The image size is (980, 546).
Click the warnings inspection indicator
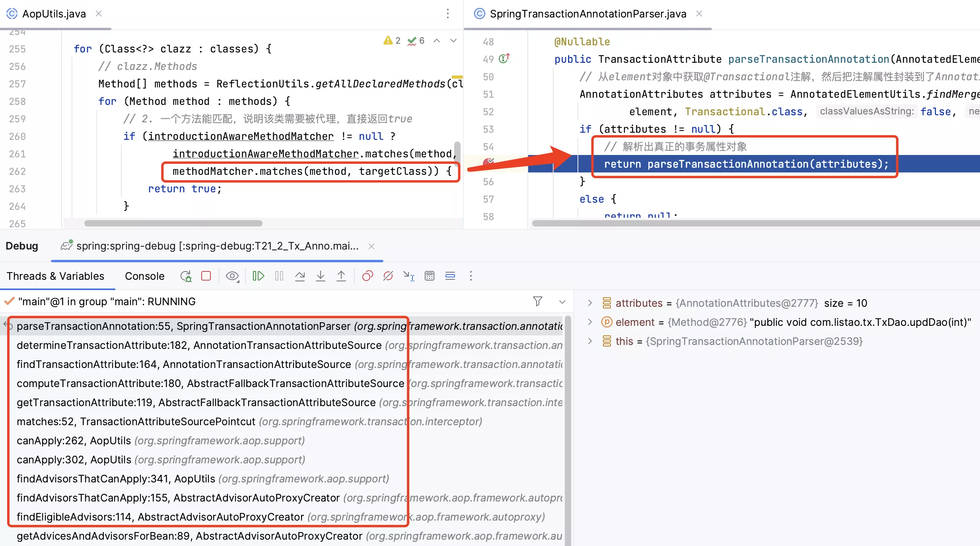click(392, 41)
